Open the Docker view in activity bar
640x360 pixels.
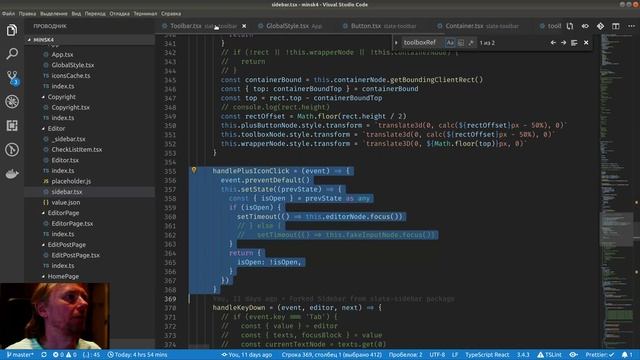(12, 174)
